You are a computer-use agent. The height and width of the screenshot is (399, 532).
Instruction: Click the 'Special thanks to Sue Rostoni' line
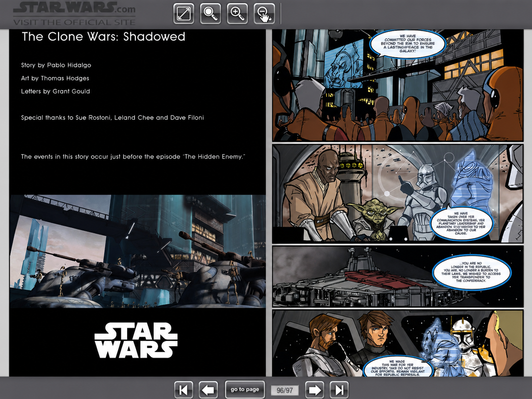[x=112, y=118]
